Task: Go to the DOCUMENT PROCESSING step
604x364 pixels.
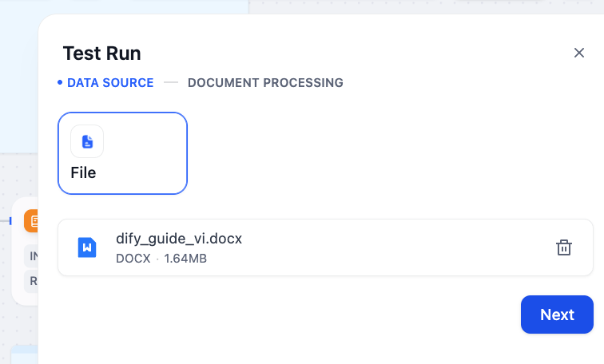Action: pyautogui.click(x=265, y=82)
